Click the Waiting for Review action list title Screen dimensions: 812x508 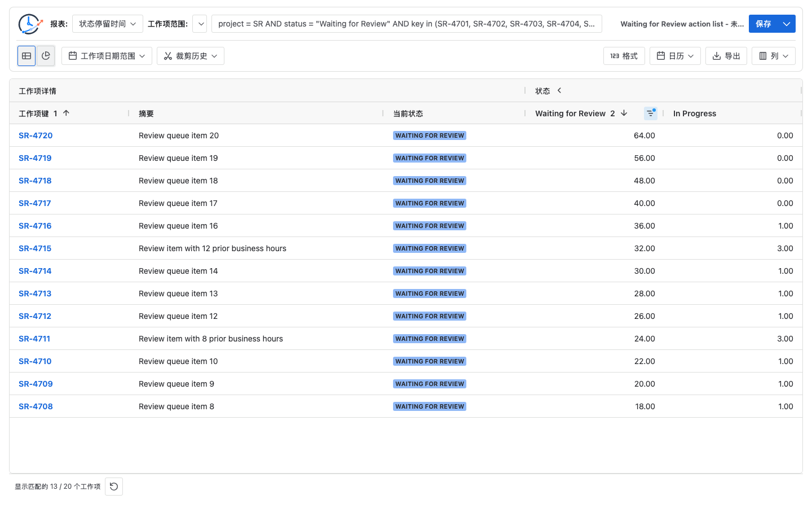[682, 24]
